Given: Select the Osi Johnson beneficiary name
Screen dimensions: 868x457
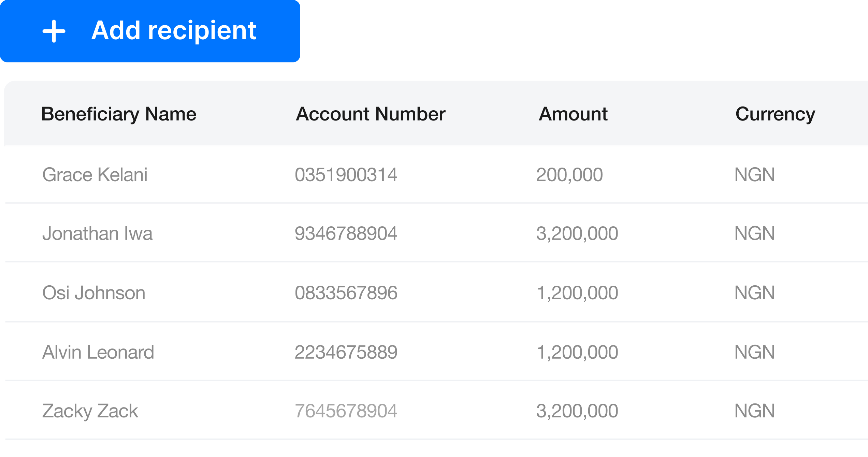Looking at the screenshot, I should pos(94,293).
